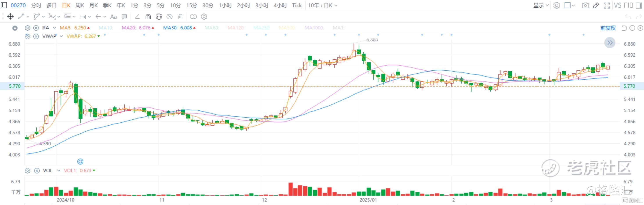
Task: Open the layout square dropdown
Action: (570, 5)
